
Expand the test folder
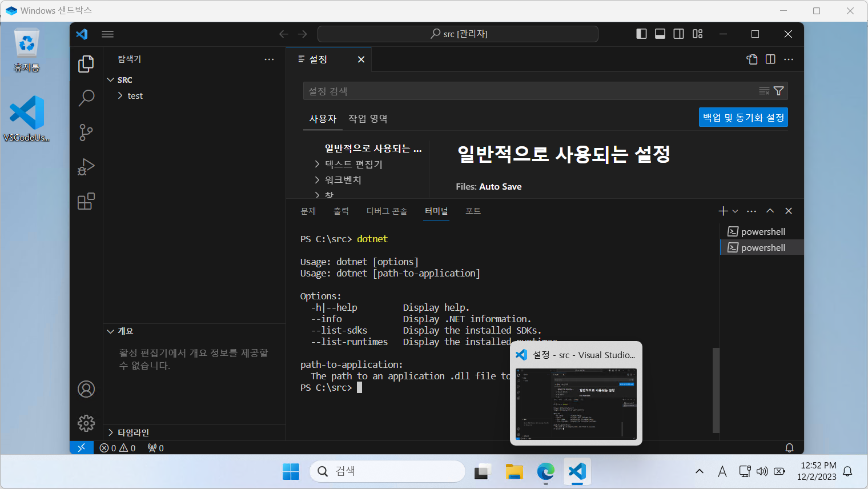(x=194, y=96)
